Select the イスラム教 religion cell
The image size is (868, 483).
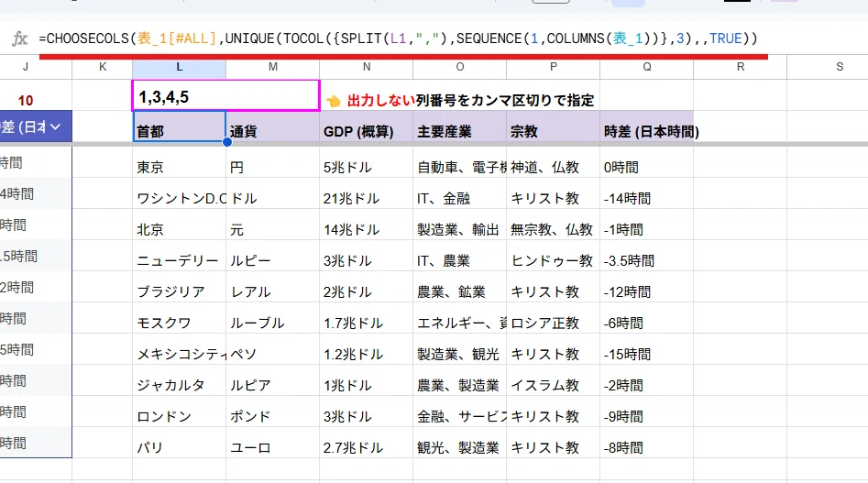554,380
